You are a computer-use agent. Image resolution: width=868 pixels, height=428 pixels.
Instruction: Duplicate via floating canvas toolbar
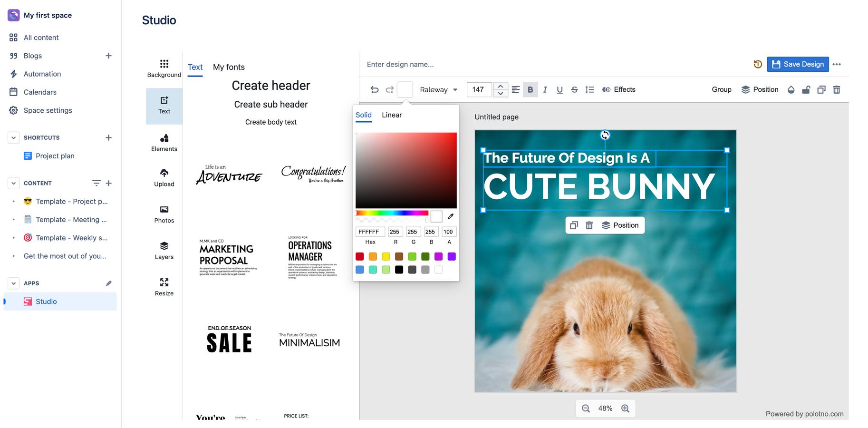pos(574,225)
